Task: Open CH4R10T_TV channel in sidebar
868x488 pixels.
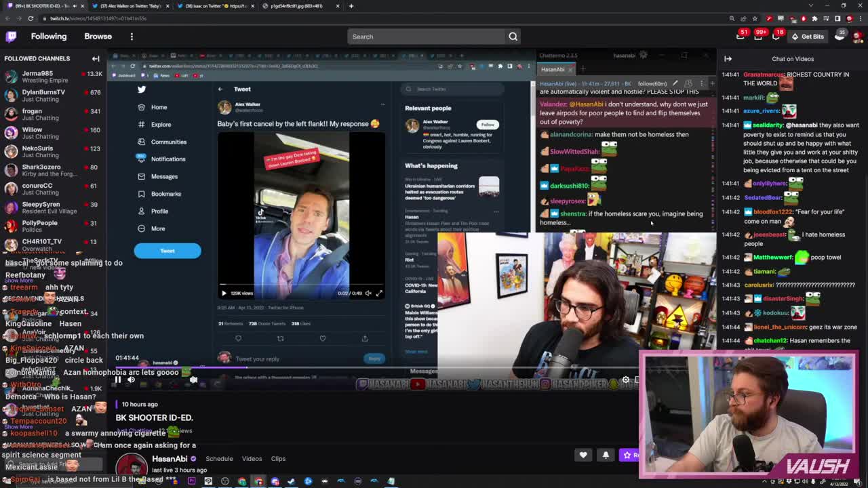Action: coord(53,245)
